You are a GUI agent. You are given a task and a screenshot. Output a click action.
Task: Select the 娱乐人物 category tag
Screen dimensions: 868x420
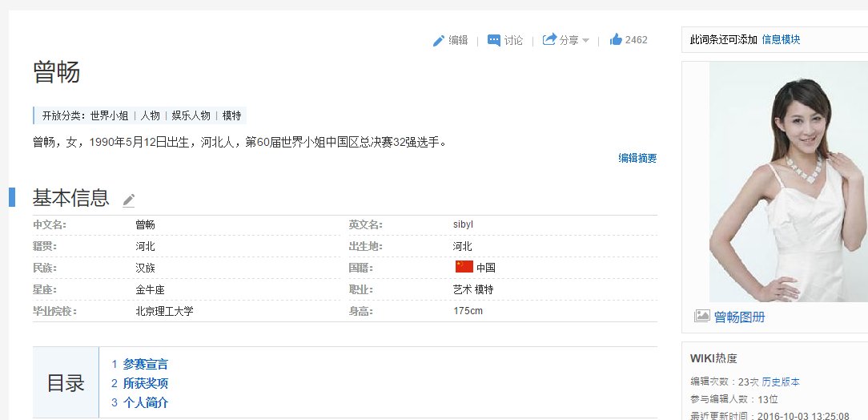click(191, 115)
